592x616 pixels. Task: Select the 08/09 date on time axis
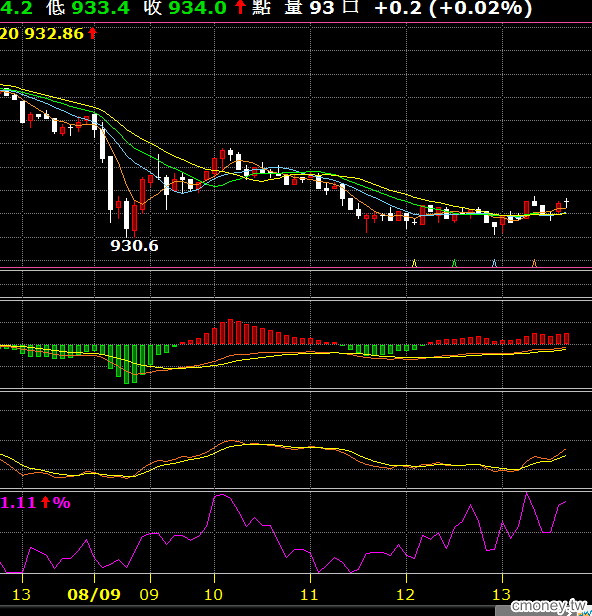[94, 594]
